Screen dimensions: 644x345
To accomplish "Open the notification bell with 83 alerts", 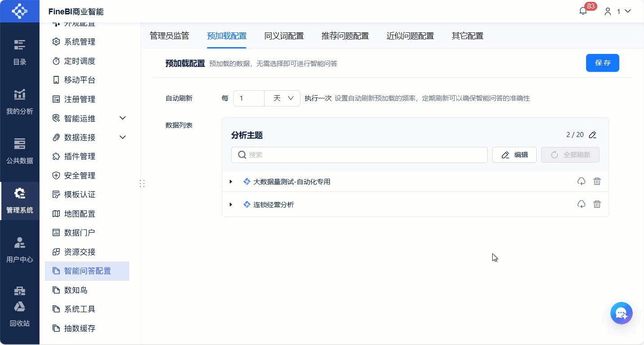I will (582, 11).
